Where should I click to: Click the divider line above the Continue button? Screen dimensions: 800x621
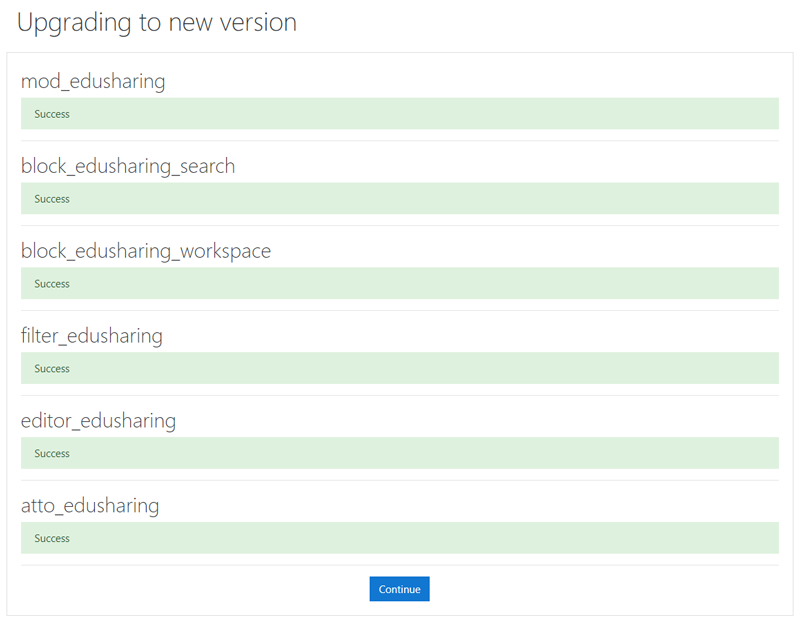[x=399, y=566]
